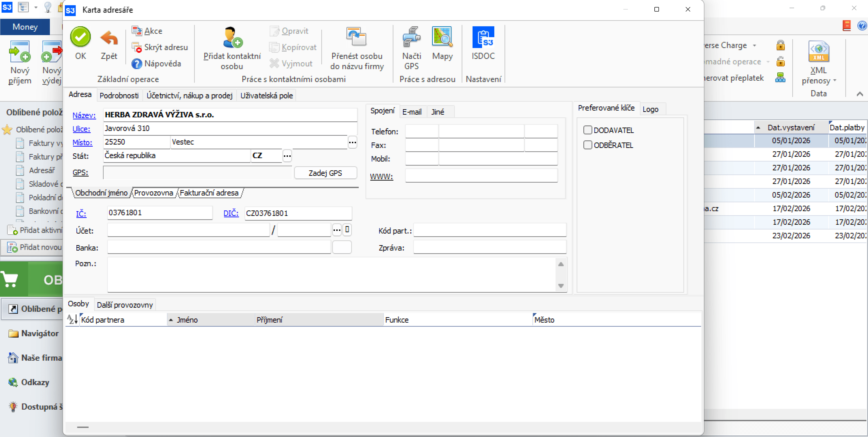Screen dimensions: 868x437
Task: Expand the Reverse Charge dropdown arrow
Action: coord(755,46)
